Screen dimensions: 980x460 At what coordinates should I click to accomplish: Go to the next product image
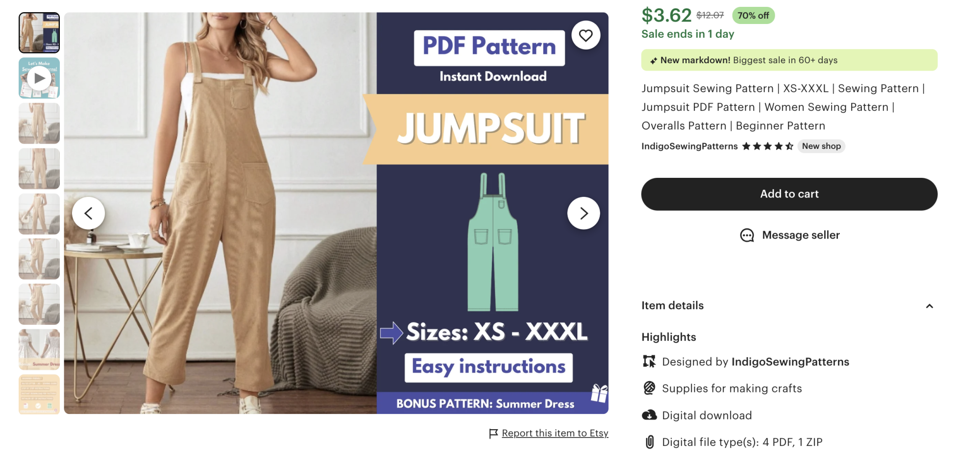tap(584, 213)
